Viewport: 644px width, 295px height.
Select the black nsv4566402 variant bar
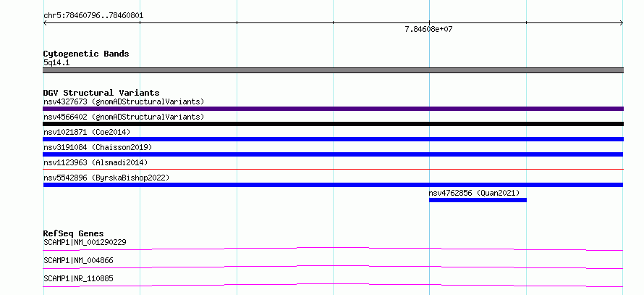[x=333, y=124]
